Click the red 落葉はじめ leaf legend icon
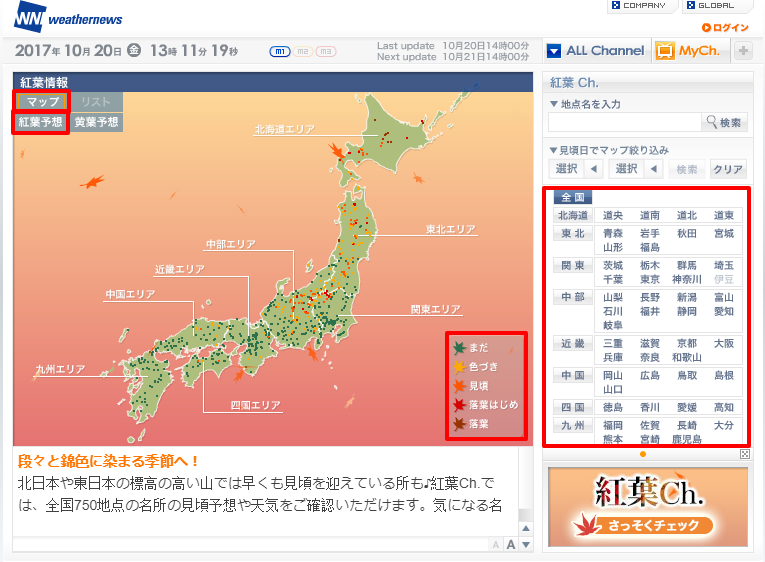The image size is (765, 562). (x=459, y=405)
